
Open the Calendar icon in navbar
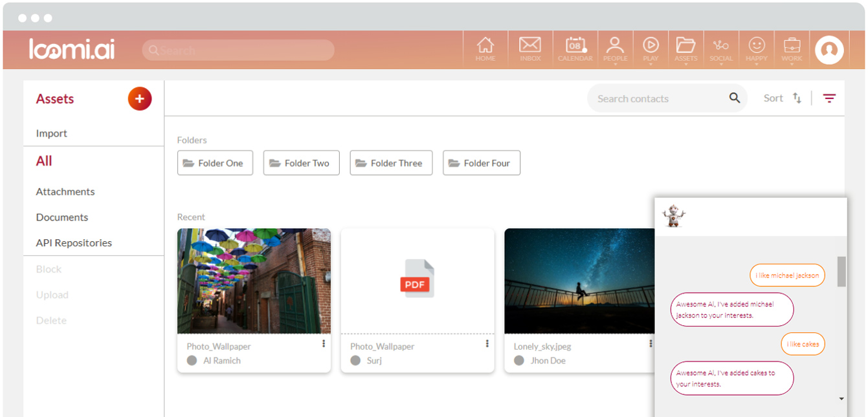[575, 48]
